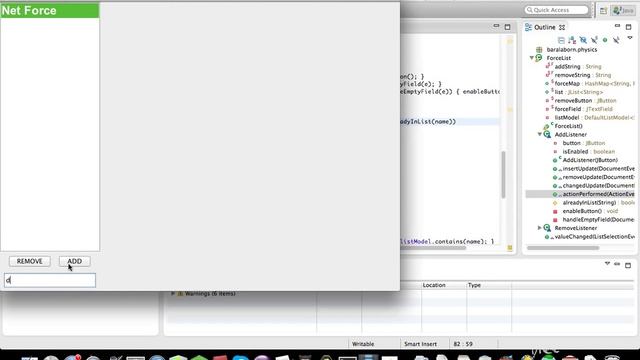
Task: Minimize the editor area
Action: (x=496, y=27)
